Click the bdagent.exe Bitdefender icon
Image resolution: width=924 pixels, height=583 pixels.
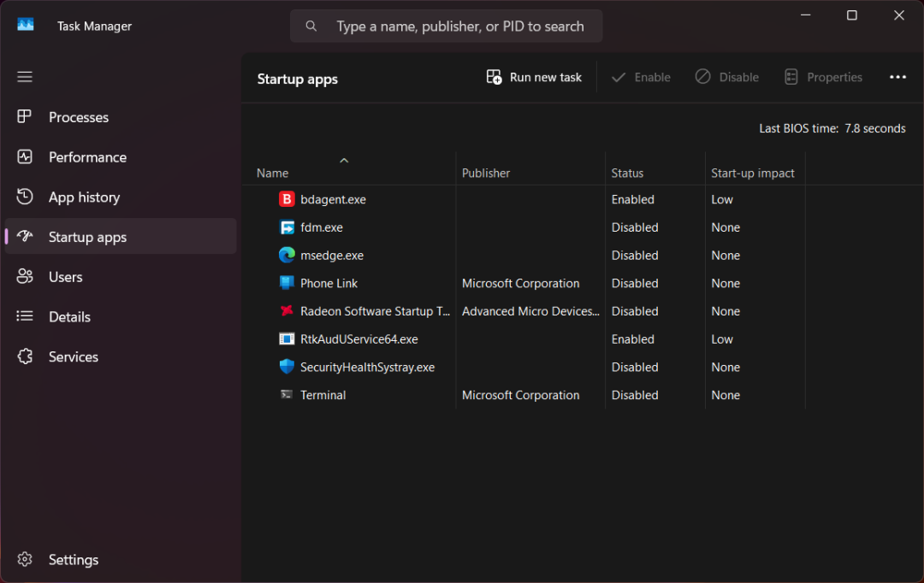pos(287,199)
